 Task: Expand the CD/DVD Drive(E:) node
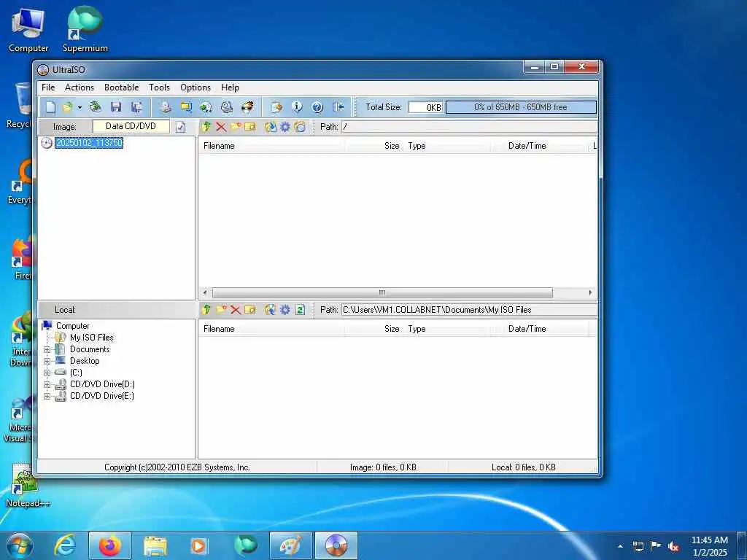(47, 396)
